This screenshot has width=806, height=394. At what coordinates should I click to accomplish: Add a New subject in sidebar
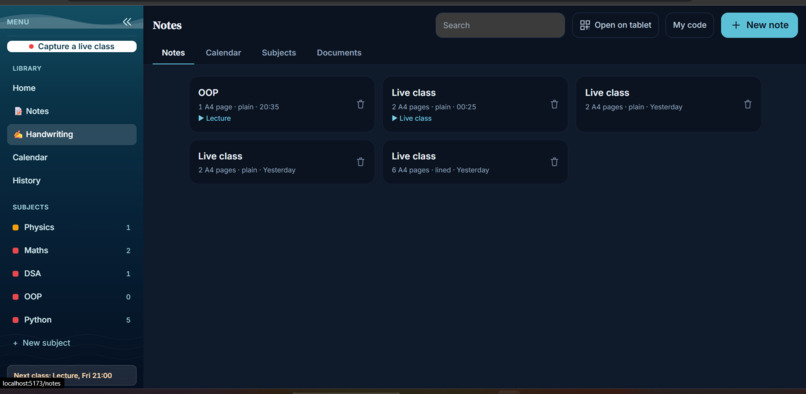pos(42,343)
